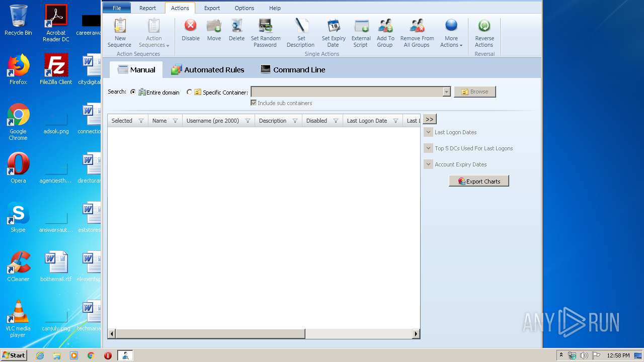Open Opera from the taskbar
This screenshot has height=362, width=644.
[x=108, y=355]
